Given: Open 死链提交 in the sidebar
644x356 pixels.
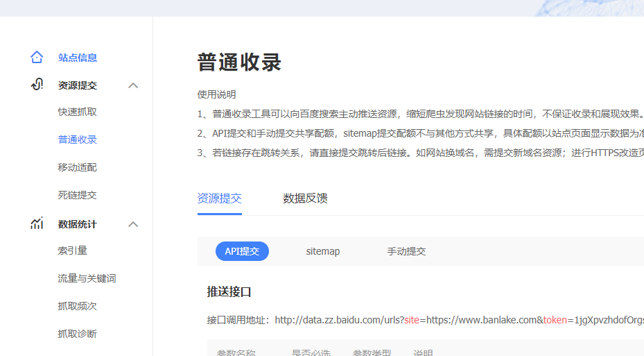Looking at the screenshot, I should [x=77, y=195].
